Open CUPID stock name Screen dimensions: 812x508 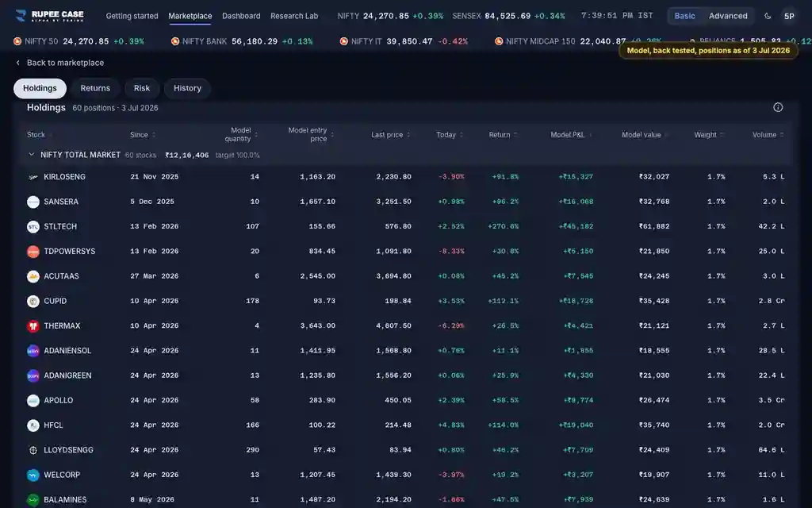click(55, 301)
